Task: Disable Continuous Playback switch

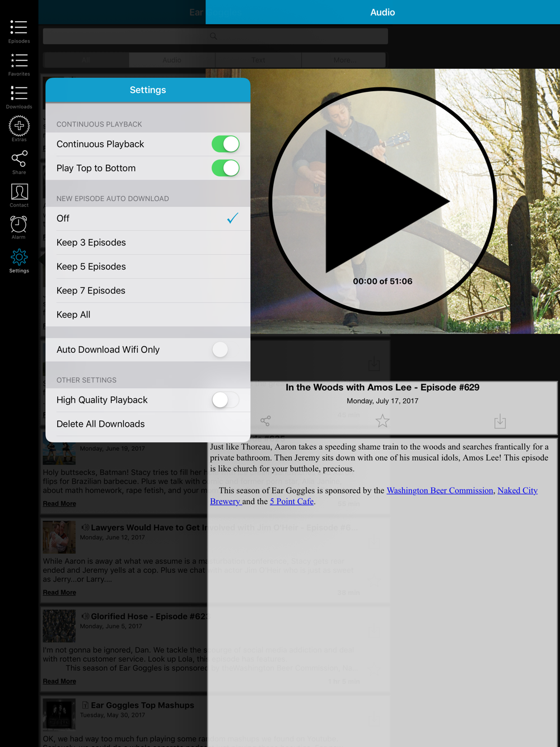Action: coord(225,144)
